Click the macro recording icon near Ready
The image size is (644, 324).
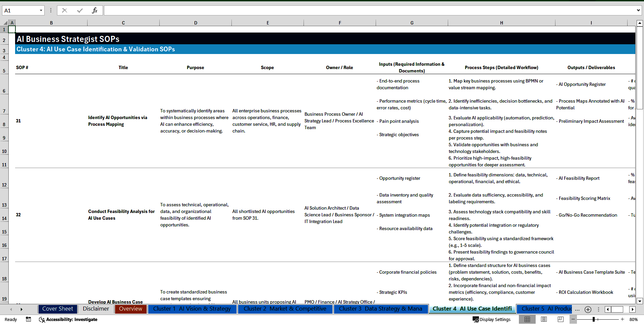coord(29,319)
